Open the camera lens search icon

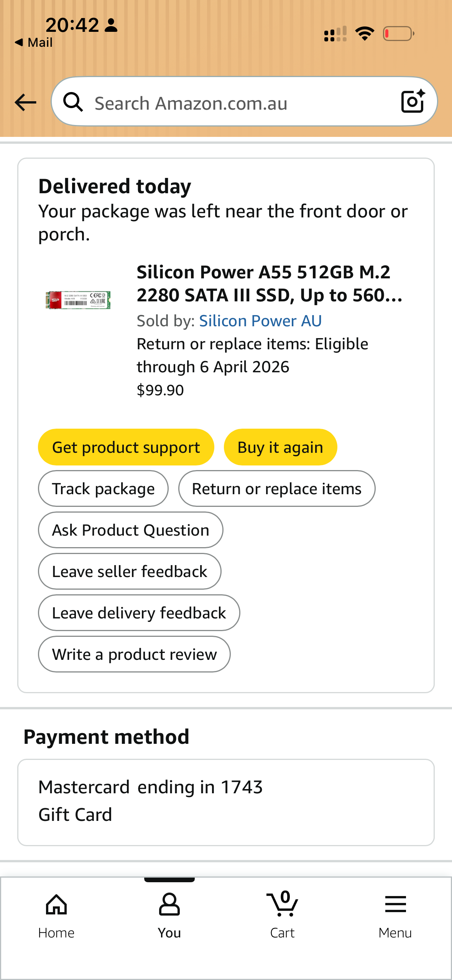(413, 102)
